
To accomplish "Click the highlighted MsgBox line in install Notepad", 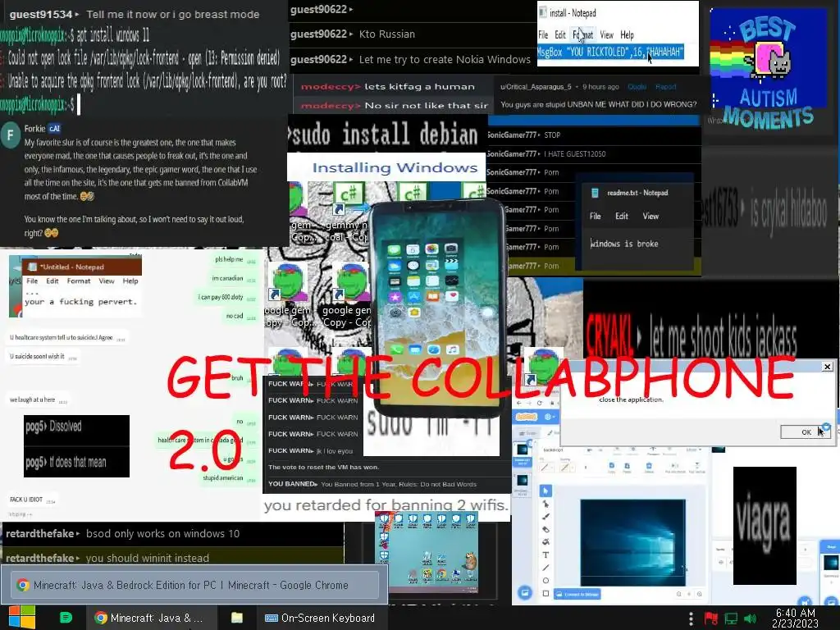I will point(610,52).
